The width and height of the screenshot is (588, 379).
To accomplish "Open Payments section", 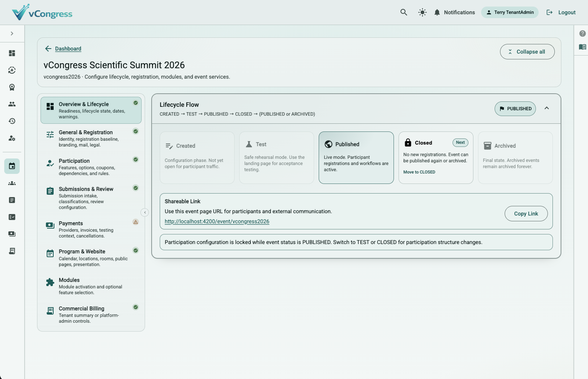I will 91,229.
